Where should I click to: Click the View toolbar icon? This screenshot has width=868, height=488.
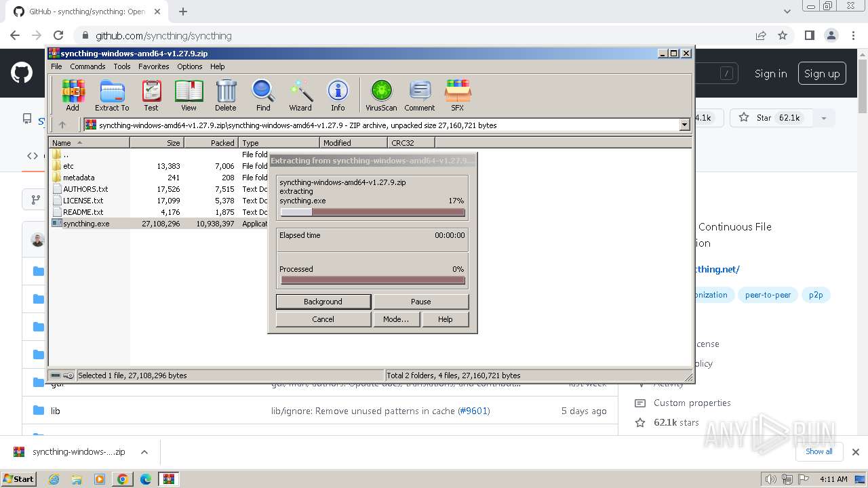(x=189, y=95)
